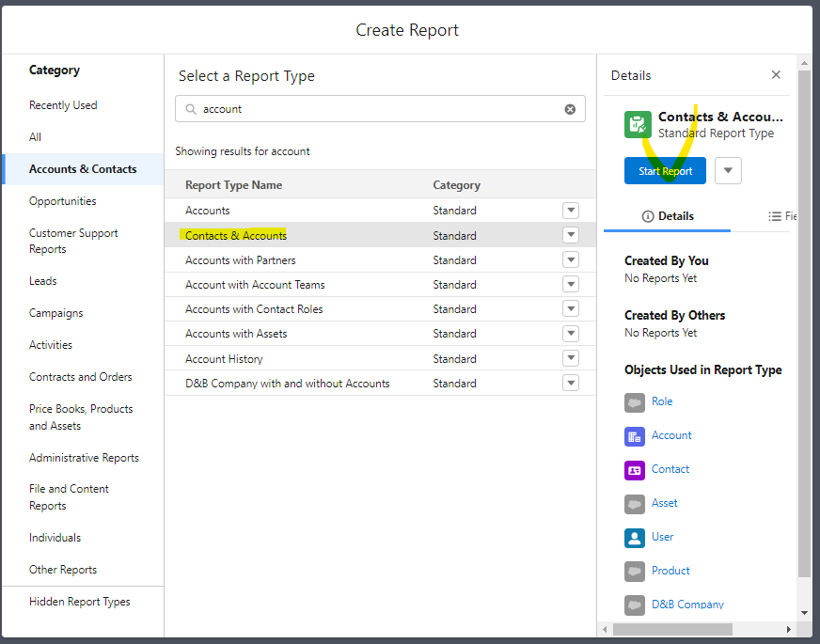Screen dimensions: 820x644
Task: Click the Asset object icon
Action: pos(635,504)
